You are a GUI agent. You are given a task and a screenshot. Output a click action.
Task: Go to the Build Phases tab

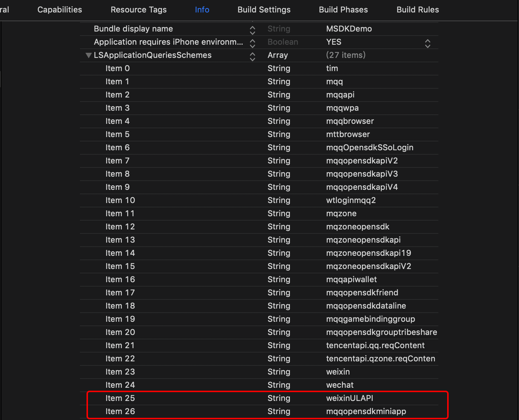click(343, 10)
